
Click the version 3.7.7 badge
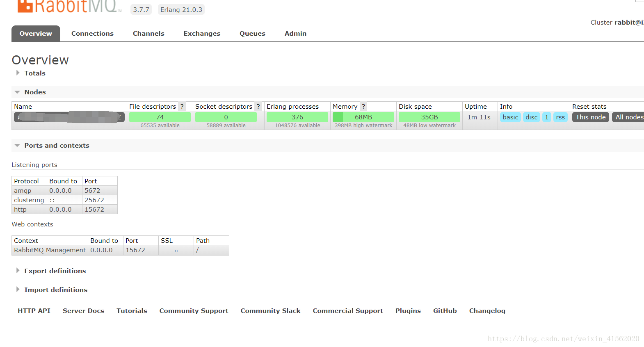tap(141, 9)
